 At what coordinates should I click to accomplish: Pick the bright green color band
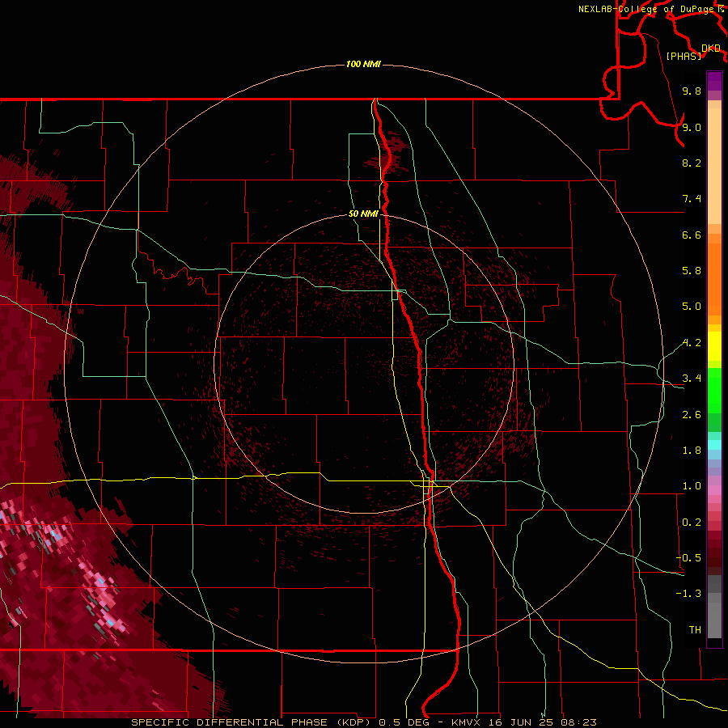tap(714, 390)
